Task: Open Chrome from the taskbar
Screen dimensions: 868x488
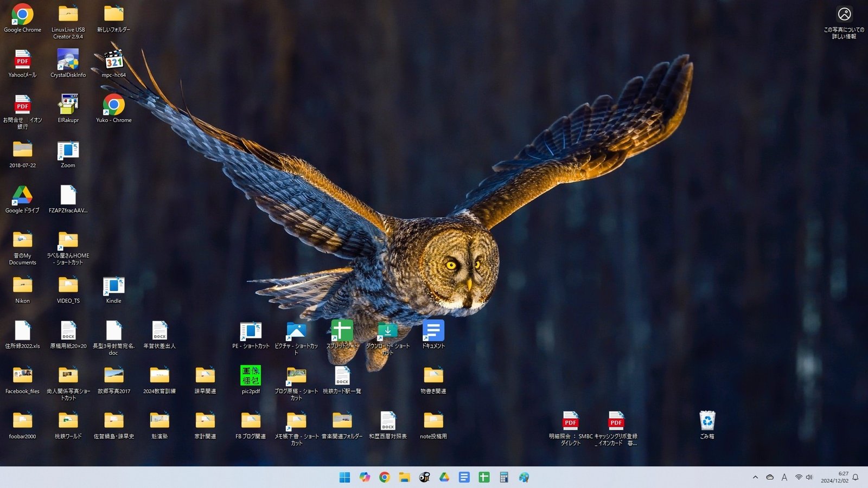Action: point(385,477)
